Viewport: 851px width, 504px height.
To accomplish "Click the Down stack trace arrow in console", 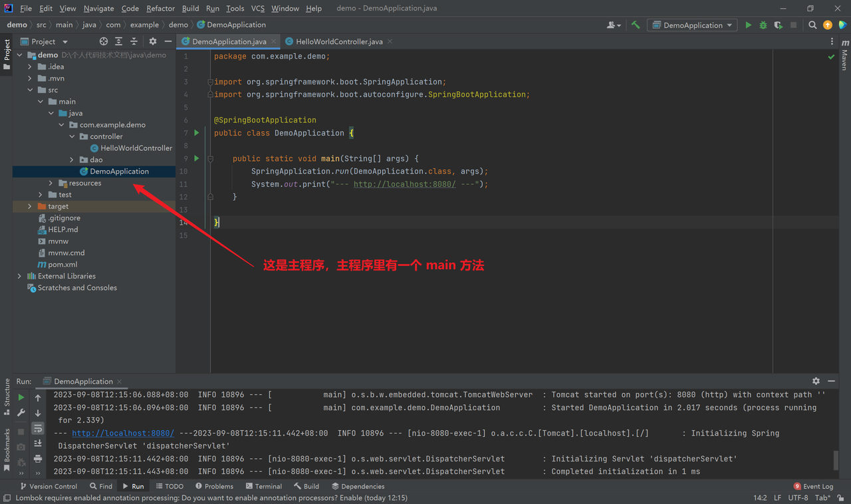I will pyautogui.click(x=38, y=413).
